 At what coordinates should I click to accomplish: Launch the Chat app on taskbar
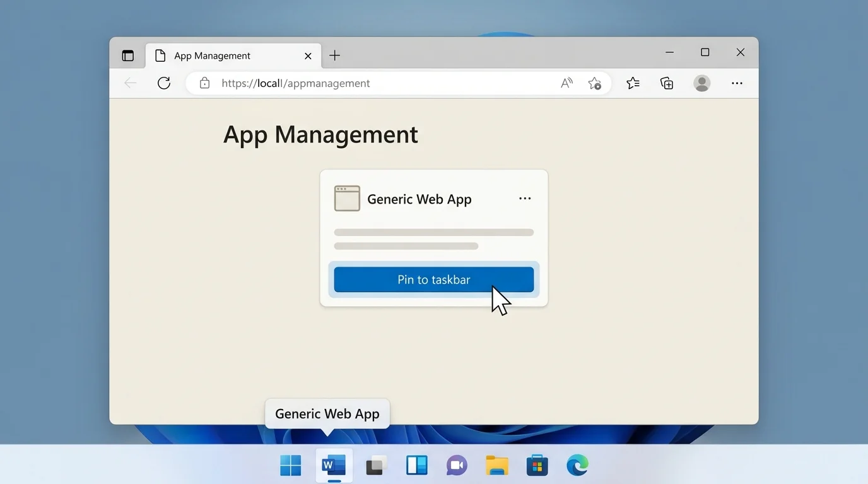pyautogui.click(x=456, y=466)
